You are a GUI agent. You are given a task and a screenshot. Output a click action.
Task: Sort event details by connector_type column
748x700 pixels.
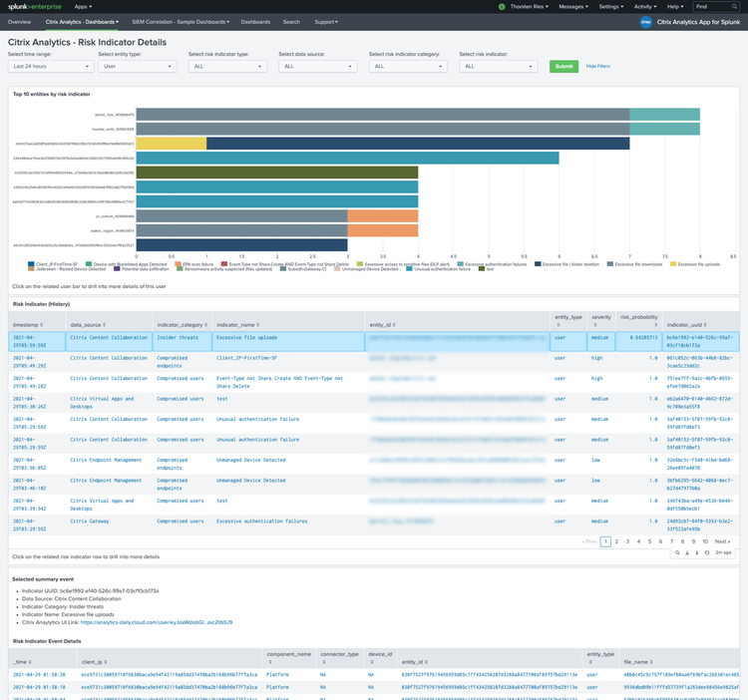pos(339,657)
